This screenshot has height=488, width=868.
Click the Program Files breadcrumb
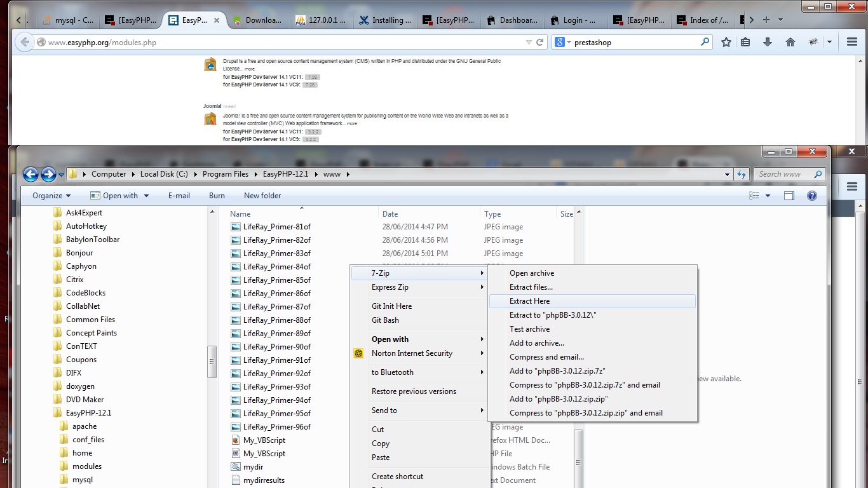[226, 174]
